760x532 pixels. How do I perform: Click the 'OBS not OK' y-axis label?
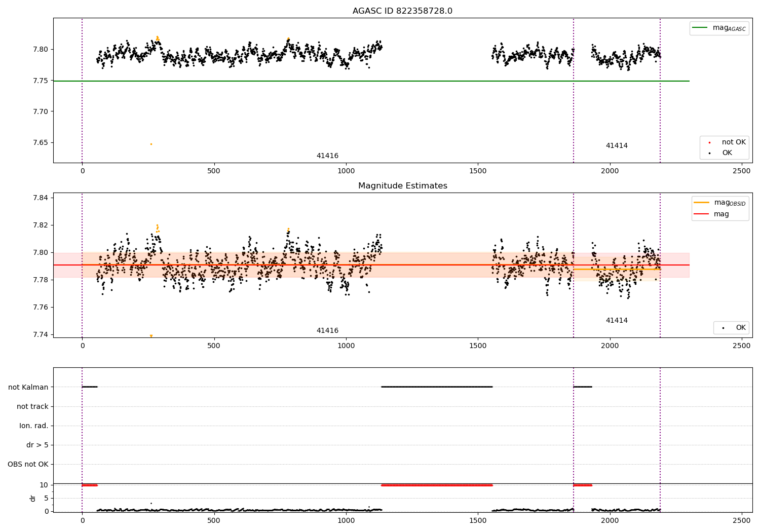(28, 464)
